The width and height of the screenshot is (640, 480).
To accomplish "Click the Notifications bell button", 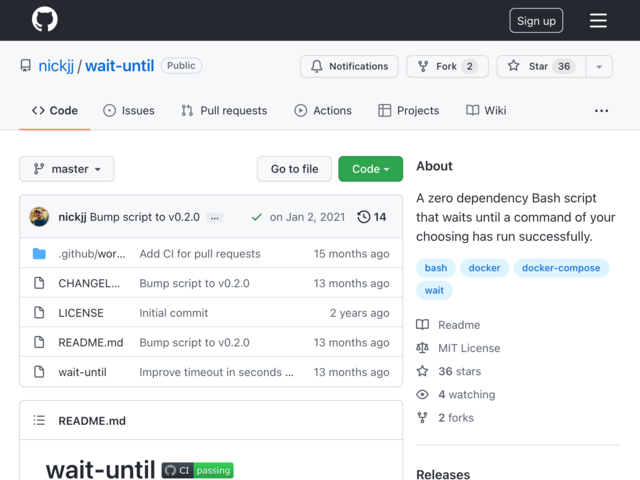I will [x=349, y=66].
